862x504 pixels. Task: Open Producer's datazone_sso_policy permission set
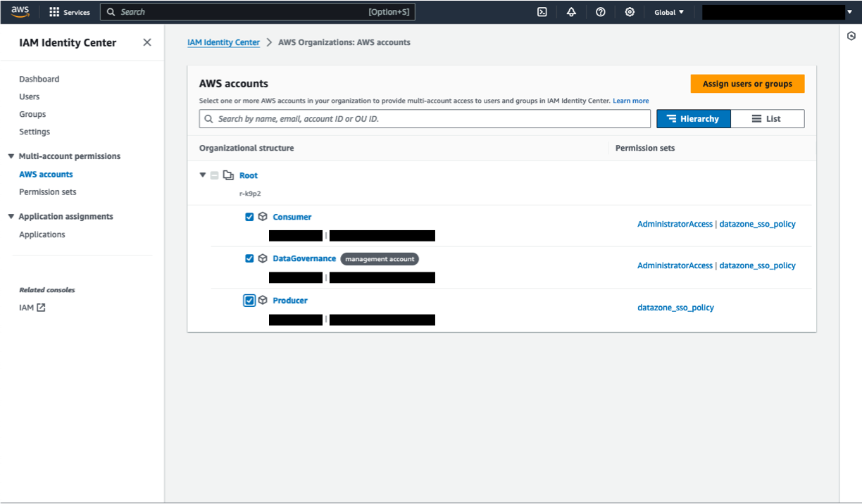(x=675, y=308)
